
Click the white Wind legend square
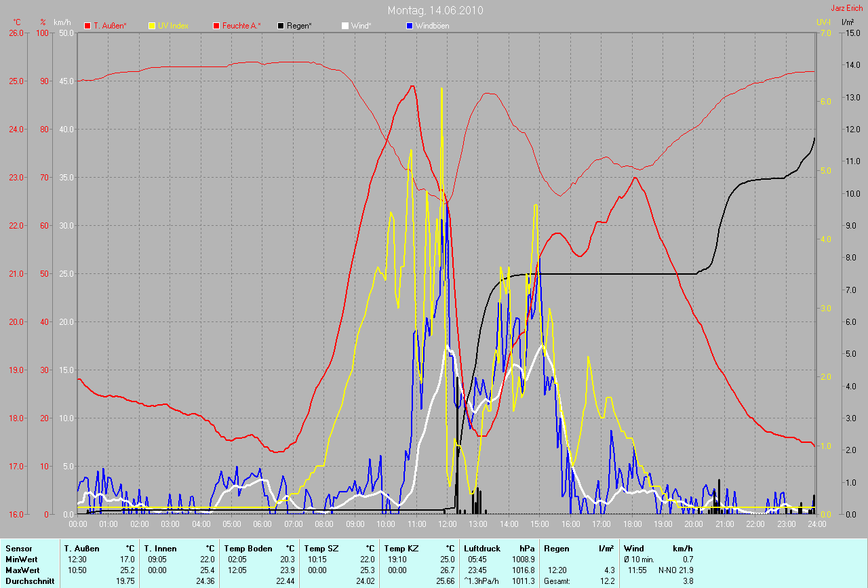coord(344,26)
